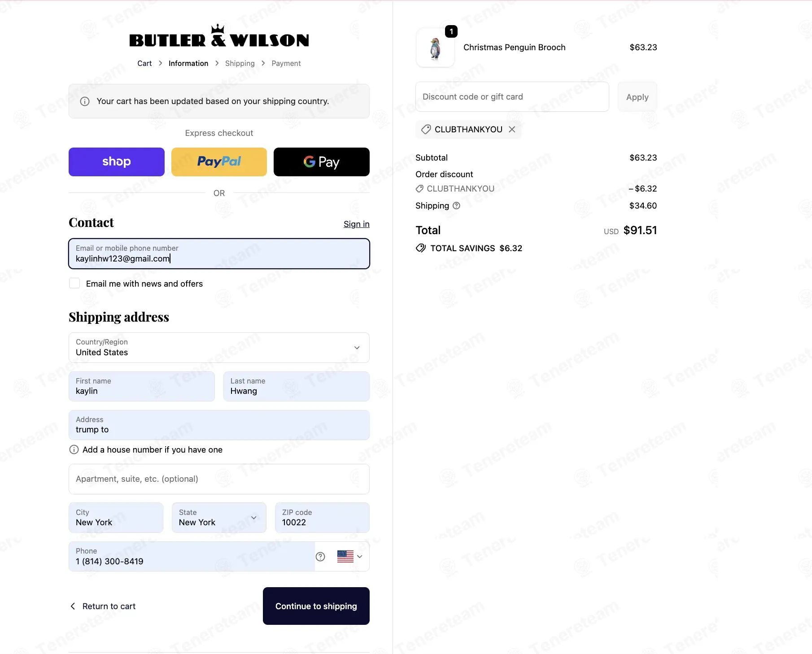Click Return to cart link
The width and height of the screenshot is (812, 654).
109,606
